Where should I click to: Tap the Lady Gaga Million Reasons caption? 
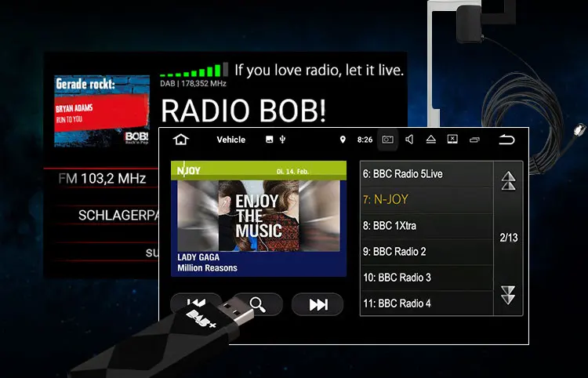208,263
